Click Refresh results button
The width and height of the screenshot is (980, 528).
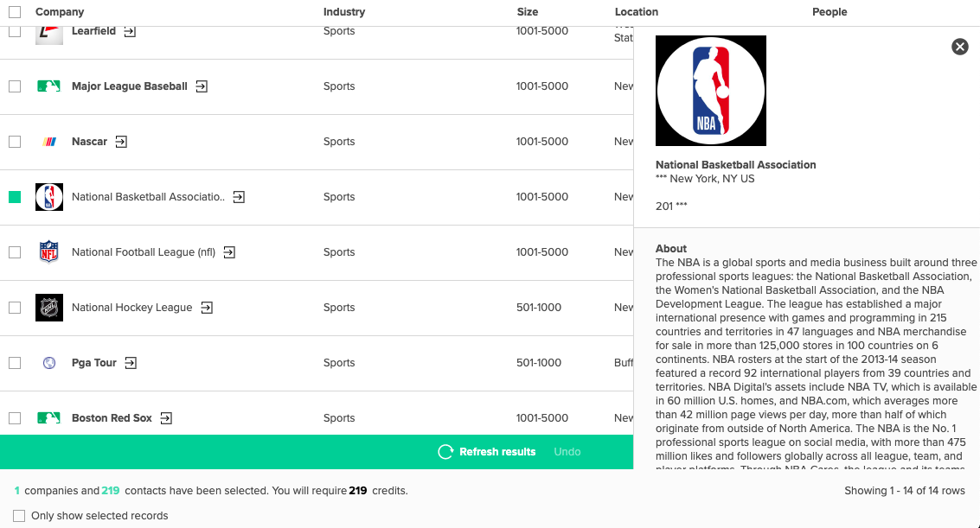coord(487,452)
